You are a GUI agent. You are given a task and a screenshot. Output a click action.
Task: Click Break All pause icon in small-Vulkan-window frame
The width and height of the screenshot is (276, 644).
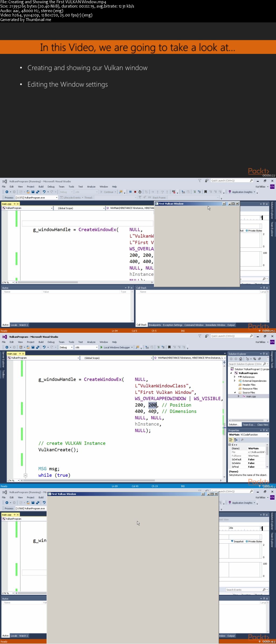[x=130, y=192]
